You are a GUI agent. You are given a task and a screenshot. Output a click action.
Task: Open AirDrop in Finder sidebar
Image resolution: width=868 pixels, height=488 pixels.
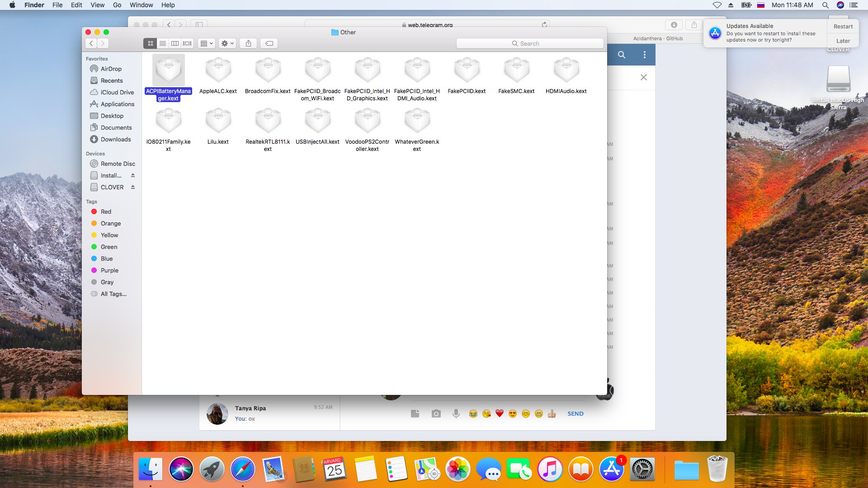coord(111,69)
